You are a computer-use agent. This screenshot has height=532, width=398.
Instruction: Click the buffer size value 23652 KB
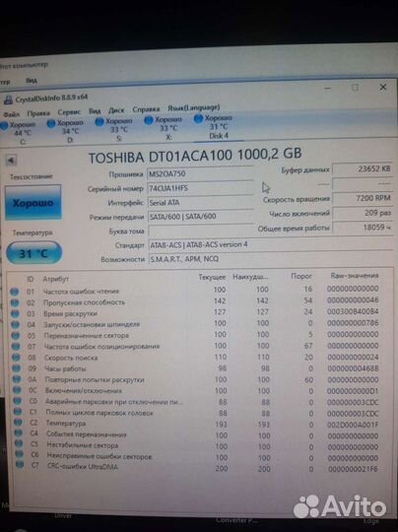363,169
